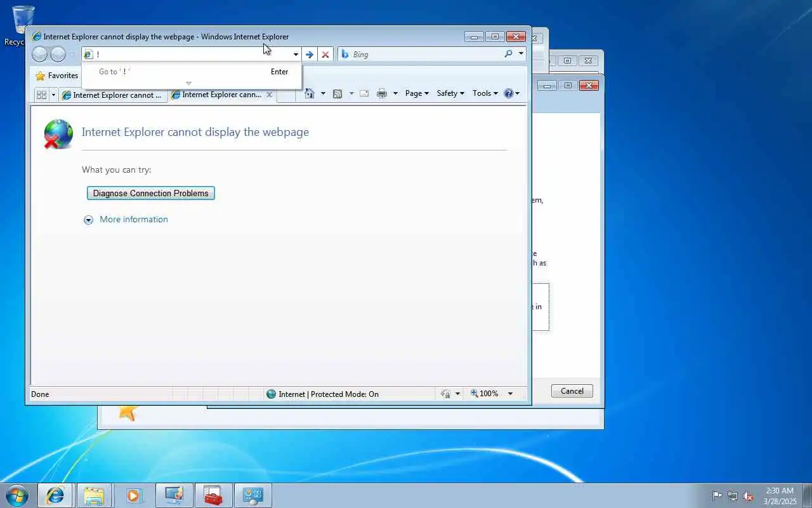The image size is (812, 508).
Task: Open the Safety menu
Action: tap(450, 93)
